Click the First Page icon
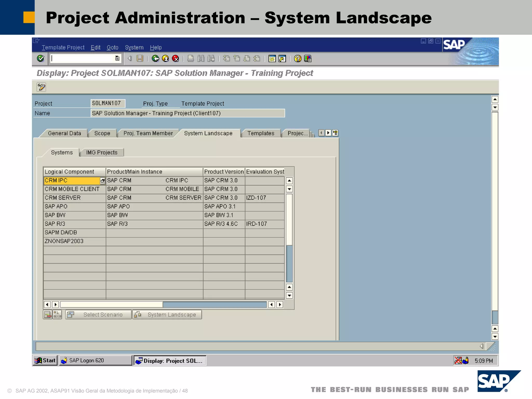The image size is (532, 399). coord(226,58)
